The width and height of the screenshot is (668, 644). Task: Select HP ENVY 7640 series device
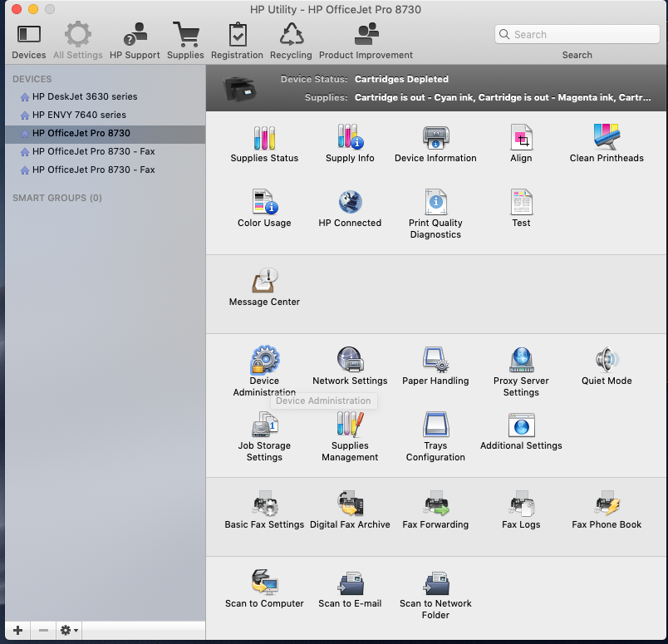(x=79, y=115)
